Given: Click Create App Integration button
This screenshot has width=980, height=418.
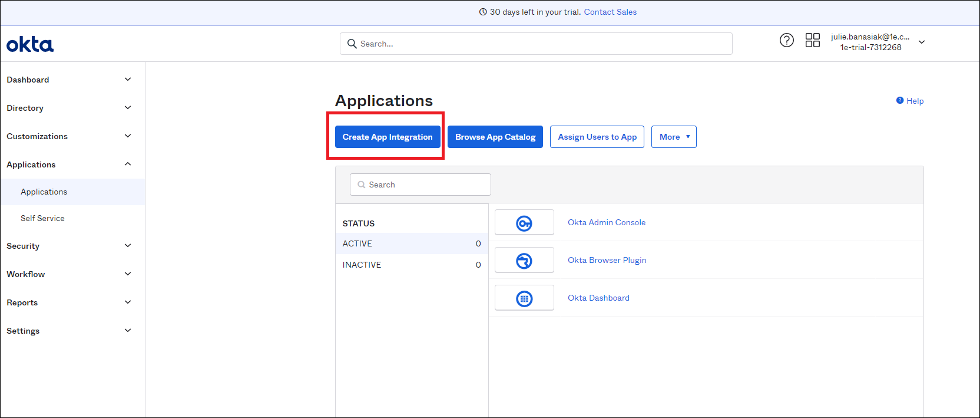Looking at the screenshot, I should coord(388,137).
